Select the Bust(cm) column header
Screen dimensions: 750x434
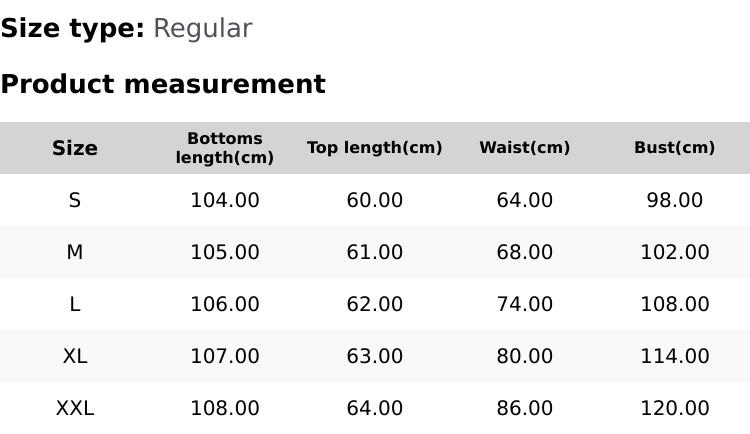point(675,148)
